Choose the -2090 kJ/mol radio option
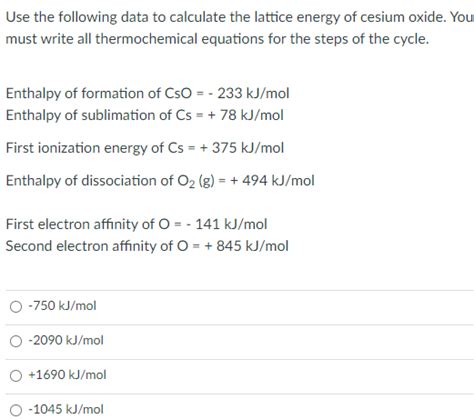 point(16,341)
